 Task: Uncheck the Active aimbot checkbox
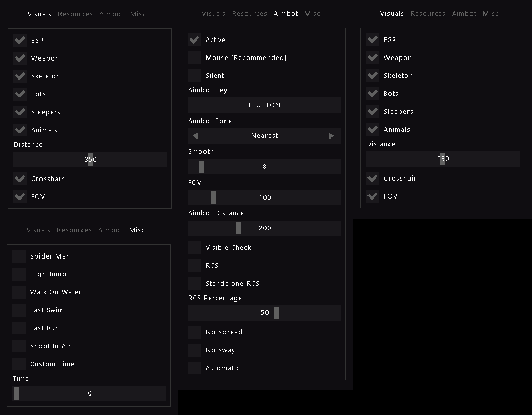[194, 40]
